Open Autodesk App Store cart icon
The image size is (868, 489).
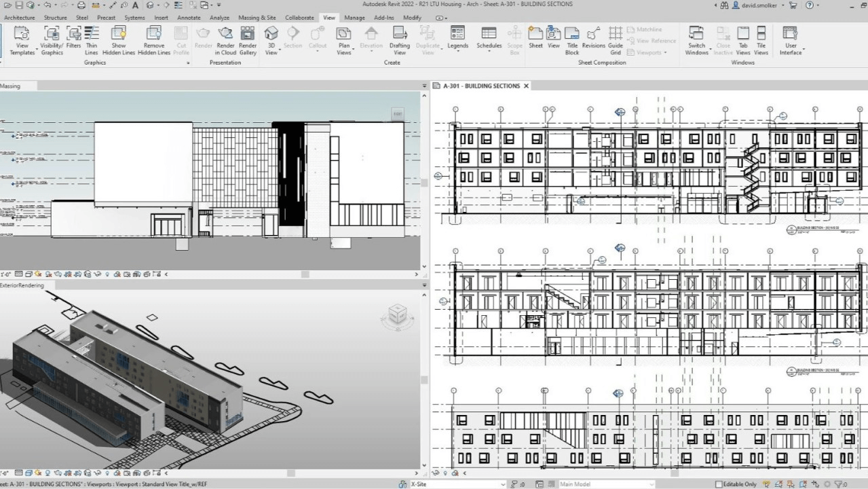coord(792,5)
